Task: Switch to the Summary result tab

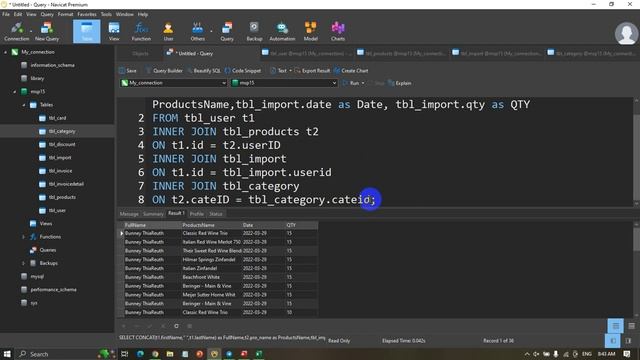Action: (153, 214)
